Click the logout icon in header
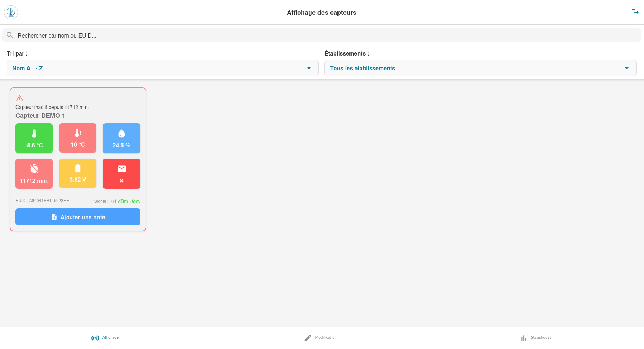The width and height of the screenshot is (644, 349). pyautogui.click(x=635, y=12)
